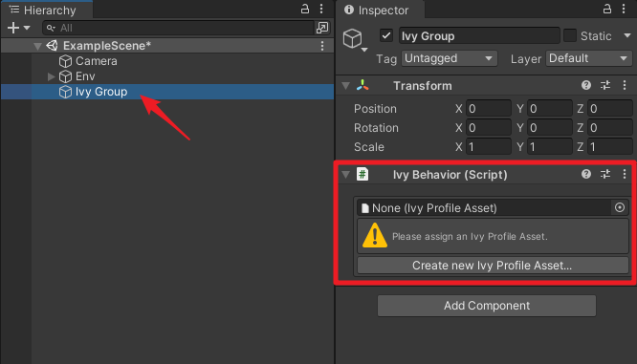
Task: Open Ivy Behavior help reference
Action: point(585,174)
